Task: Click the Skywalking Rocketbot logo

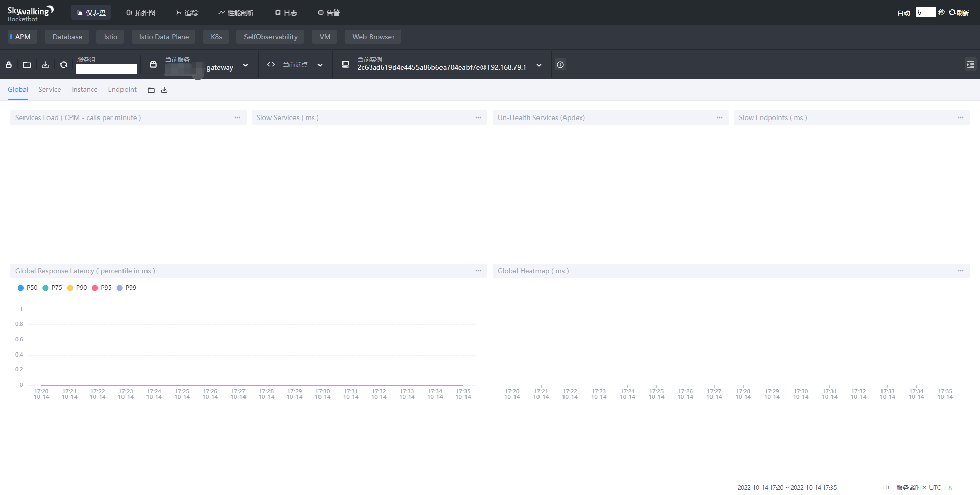Action: [x=30, y=14]
